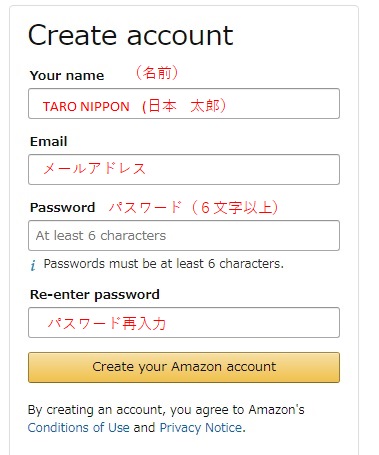379x455 pixels.
Task: Focus the Email input field
Action: pyautogui.click(x=184, y=169)
